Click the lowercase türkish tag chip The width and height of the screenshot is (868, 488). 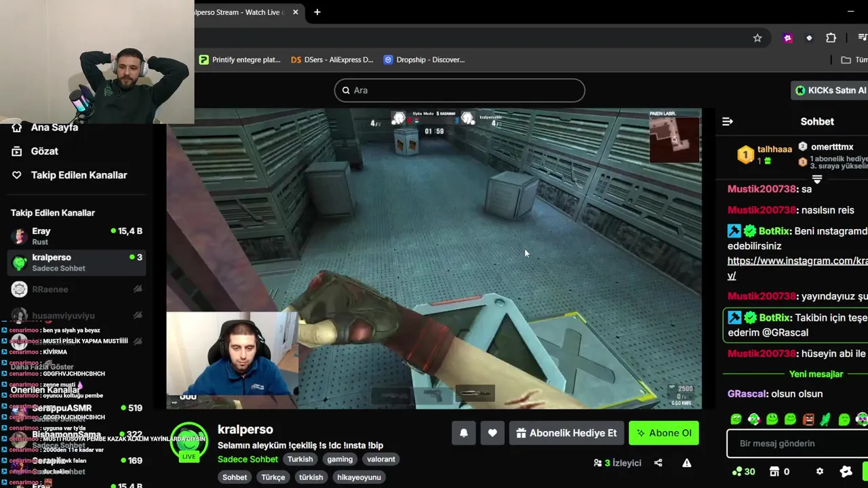[311, 477]
